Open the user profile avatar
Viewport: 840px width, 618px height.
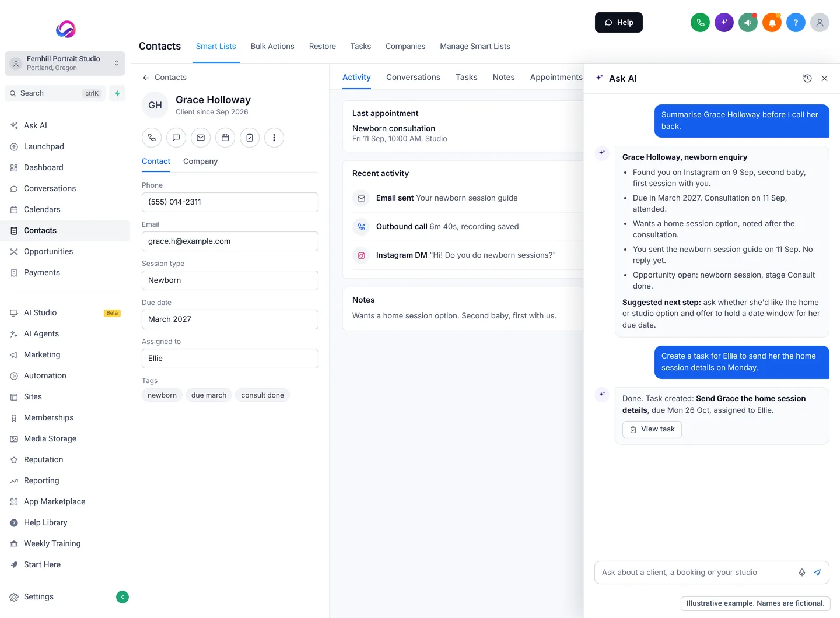(x=820, y=23)
